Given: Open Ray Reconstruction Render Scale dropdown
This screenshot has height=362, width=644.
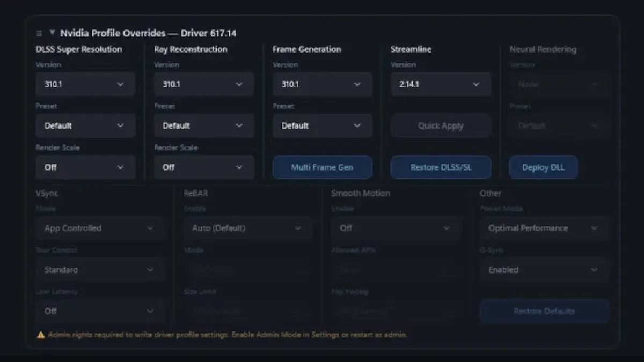Looking at the screenshot, I should click(204, 167).
